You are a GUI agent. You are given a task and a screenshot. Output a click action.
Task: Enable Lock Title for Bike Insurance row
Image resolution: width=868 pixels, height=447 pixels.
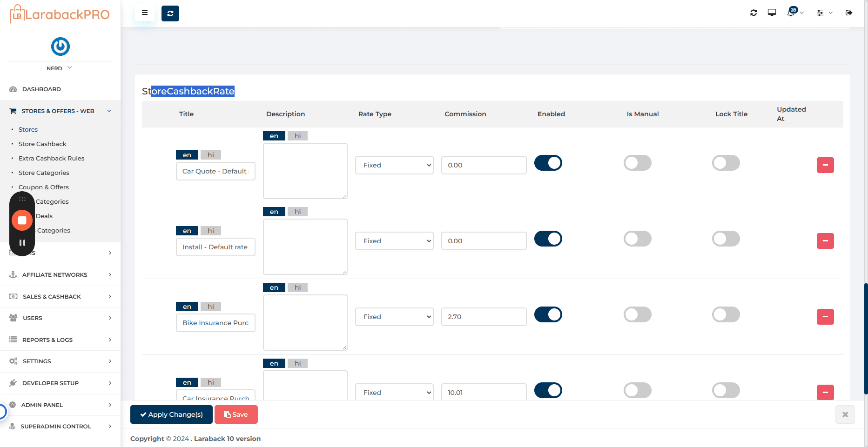[726, 315]
